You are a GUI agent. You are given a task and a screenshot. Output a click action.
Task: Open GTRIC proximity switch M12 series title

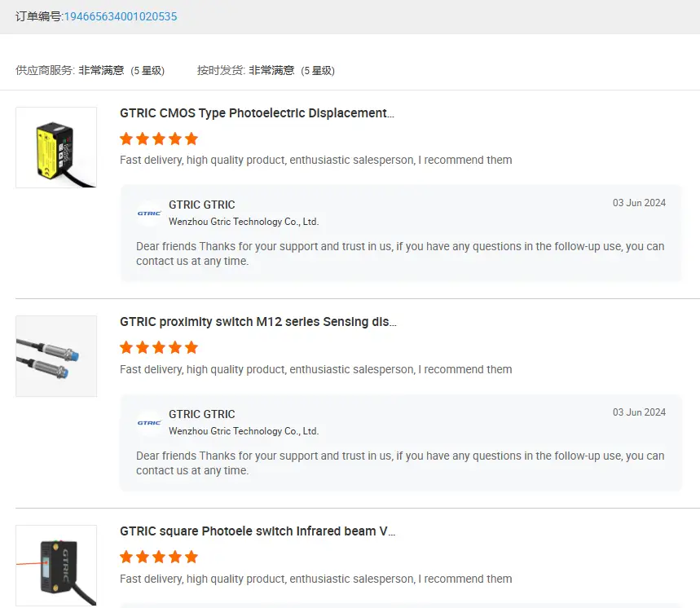pyautogui.click(x=258, y=322)
